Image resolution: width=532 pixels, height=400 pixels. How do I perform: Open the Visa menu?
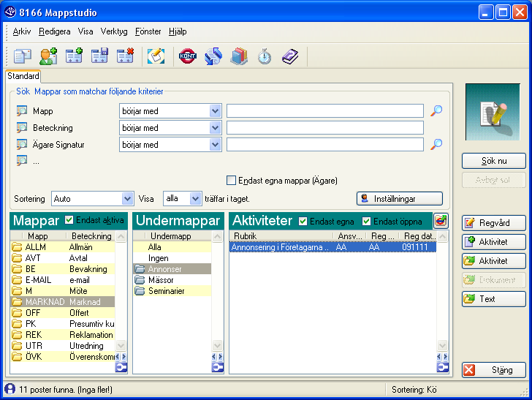pos(85,31)
